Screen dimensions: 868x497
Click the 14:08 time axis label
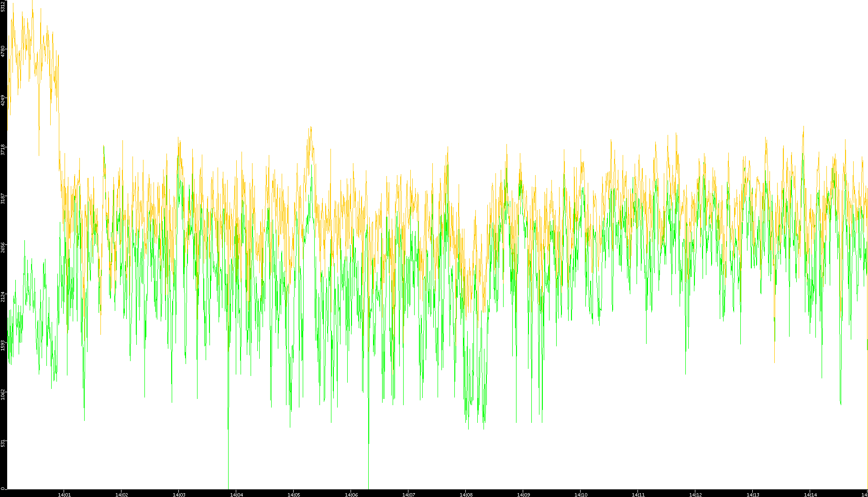click(x=466, y=494)
